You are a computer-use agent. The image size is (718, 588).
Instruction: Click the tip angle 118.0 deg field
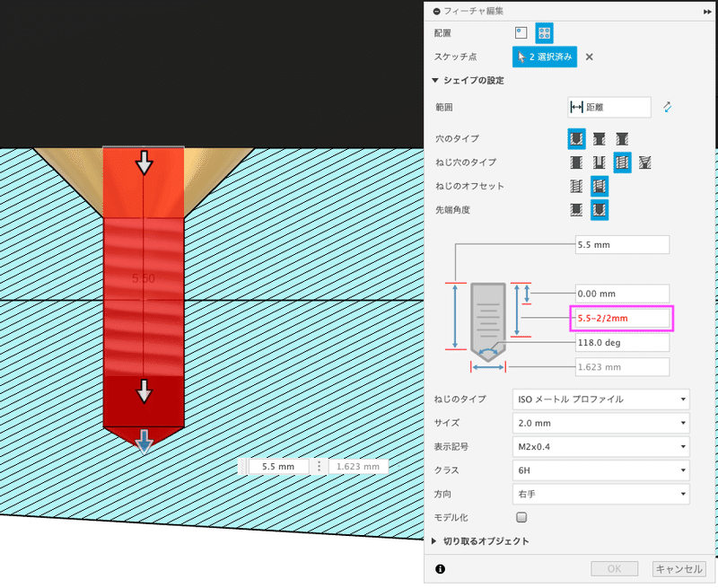click(x=622, y=343)
